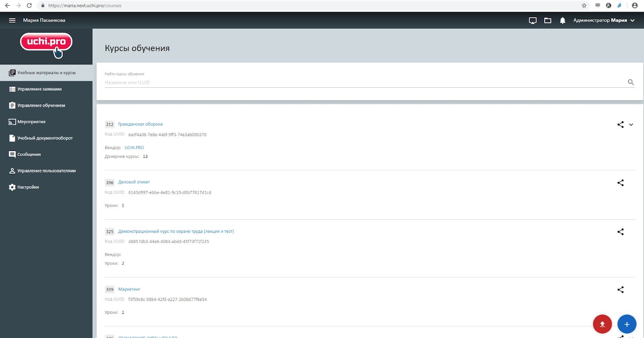The width and height of the screenshot is (644, 338).
Task: Select Учебные материалы и курсы menu item
Action: pos(46,73)
